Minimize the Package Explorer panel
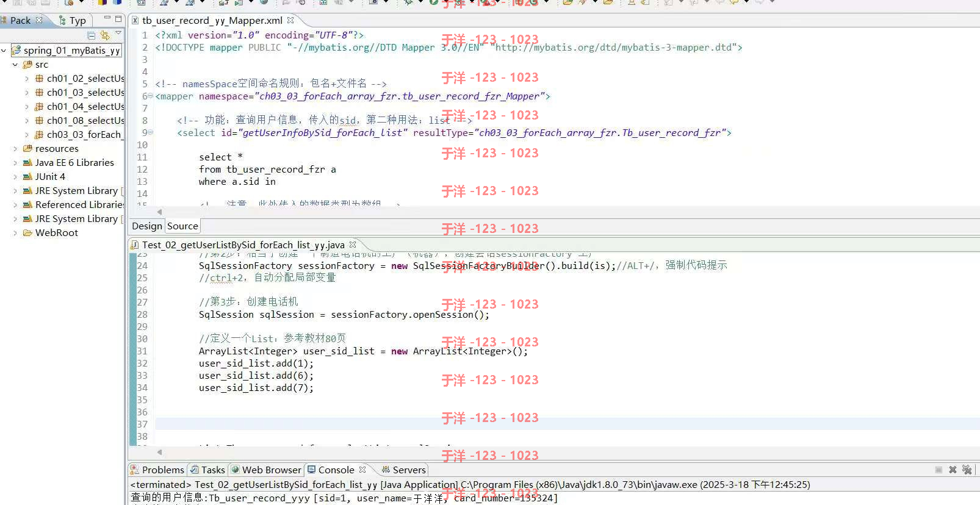Viewport: 980px width, 505px height. coord(107,19)
